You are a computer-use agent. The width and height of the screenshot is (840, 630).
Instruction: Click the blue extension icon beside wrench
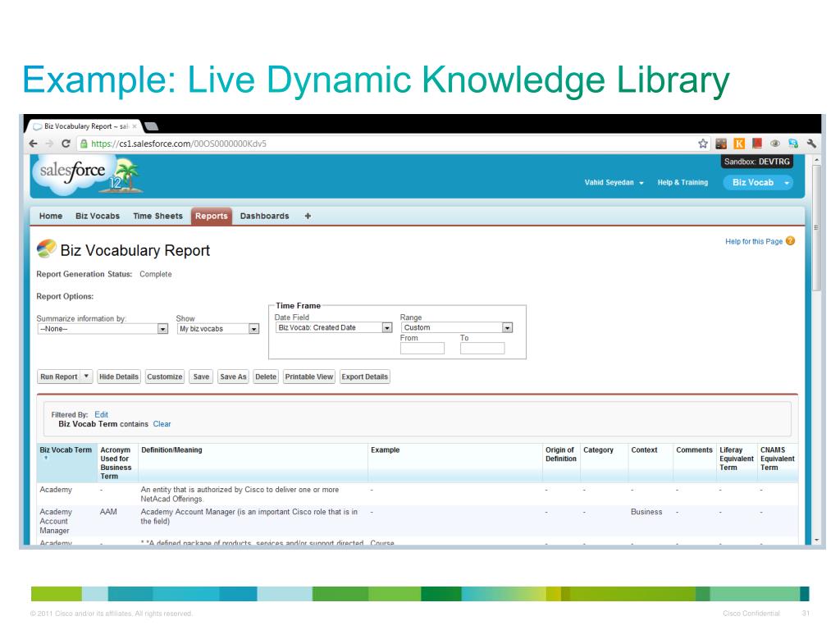pos(793,144)
